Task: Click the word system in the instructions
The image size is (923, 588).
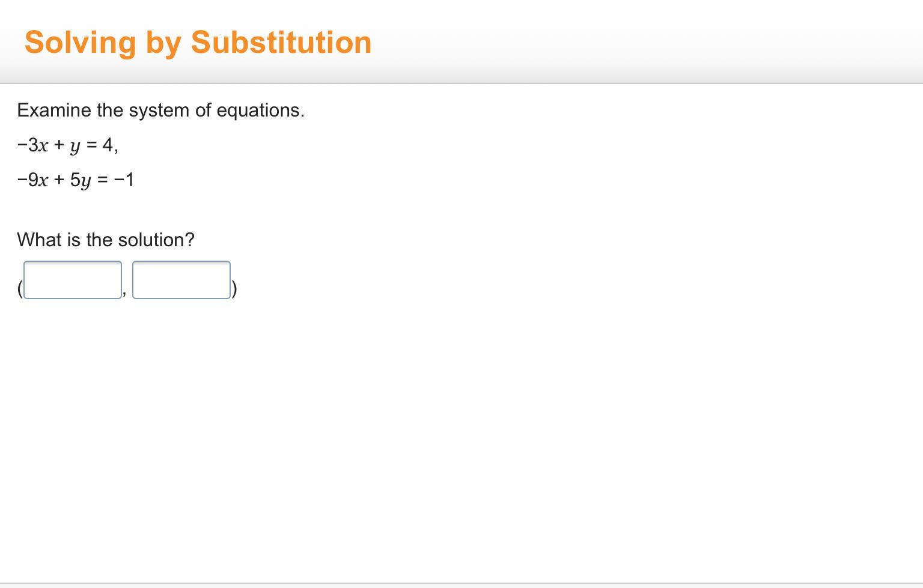Action: tap(159, 111)
